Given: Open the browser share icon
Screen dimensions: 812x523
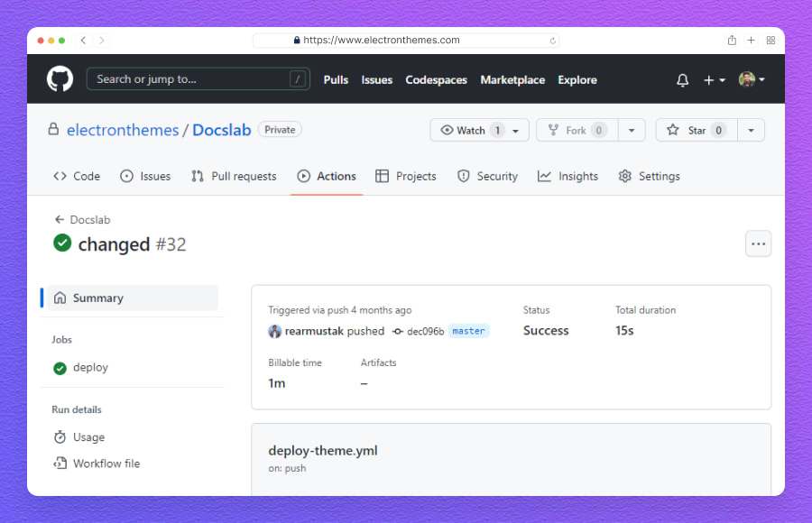Looking at the screenshot, I should click(732, 41).
